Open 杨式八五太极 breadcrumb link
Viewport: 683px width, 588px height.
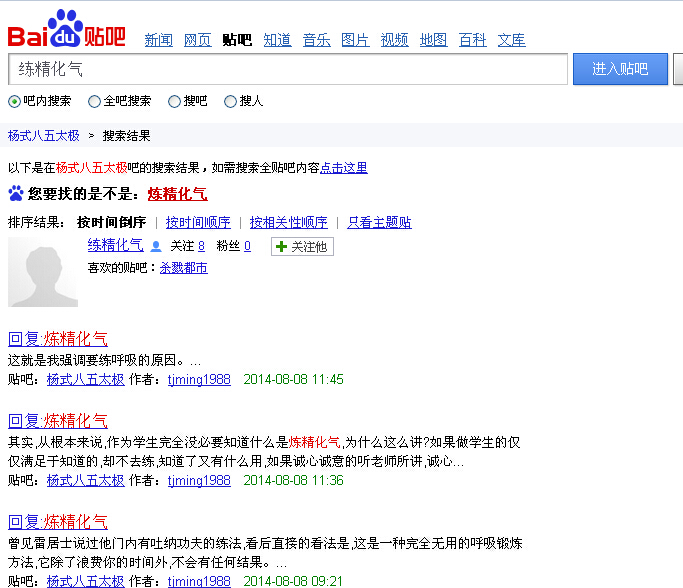[44, 136]
